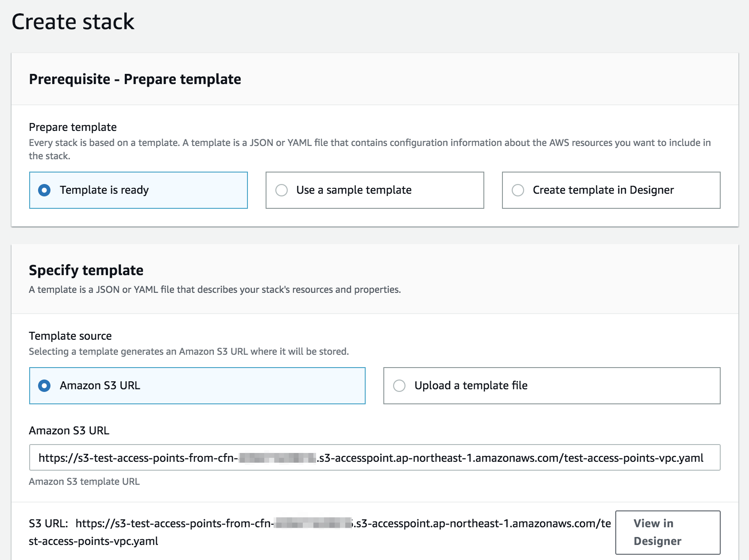Click the "Template is ready" option card
Viewport: 749px width, 560px height.
click(139, 190)
